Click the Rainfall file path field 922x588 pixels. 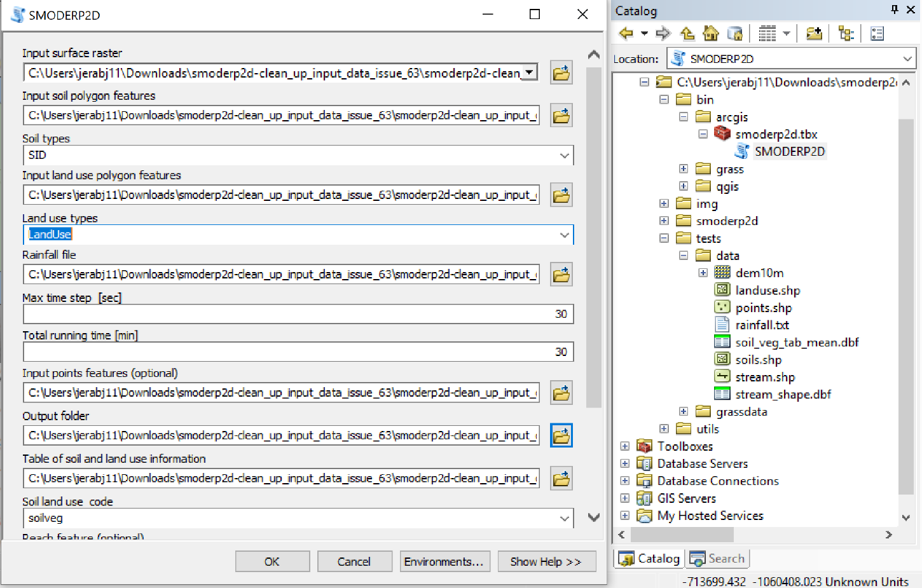pyautogui.click(x=281, y=275)
